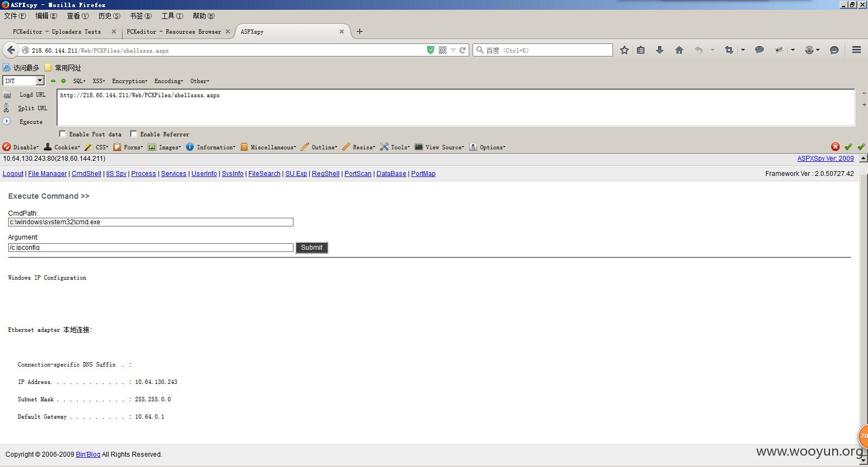Click the chat bubble toolbar icon
The height and width of the screenshot is (467, 868).
click(x=759, y=50)
